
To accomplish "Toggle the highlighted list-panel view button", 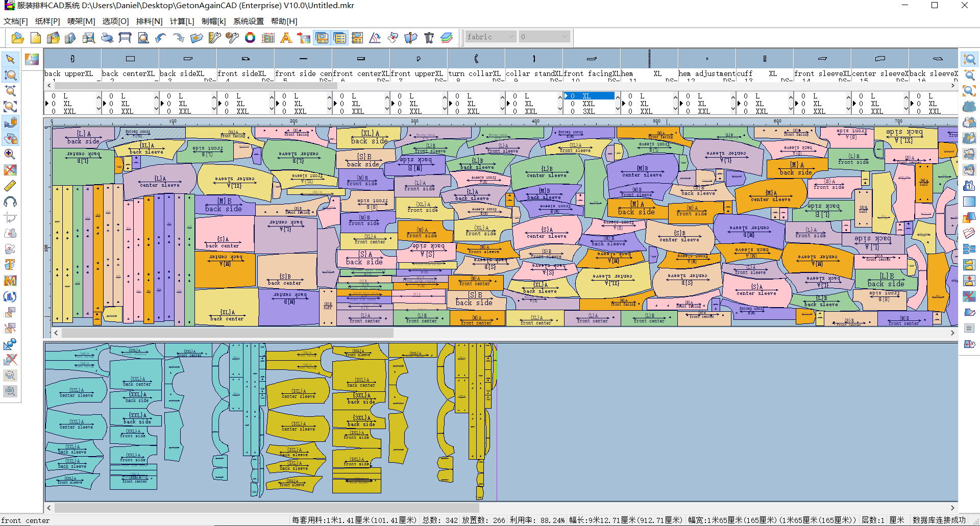I will (x=339, y=38).
